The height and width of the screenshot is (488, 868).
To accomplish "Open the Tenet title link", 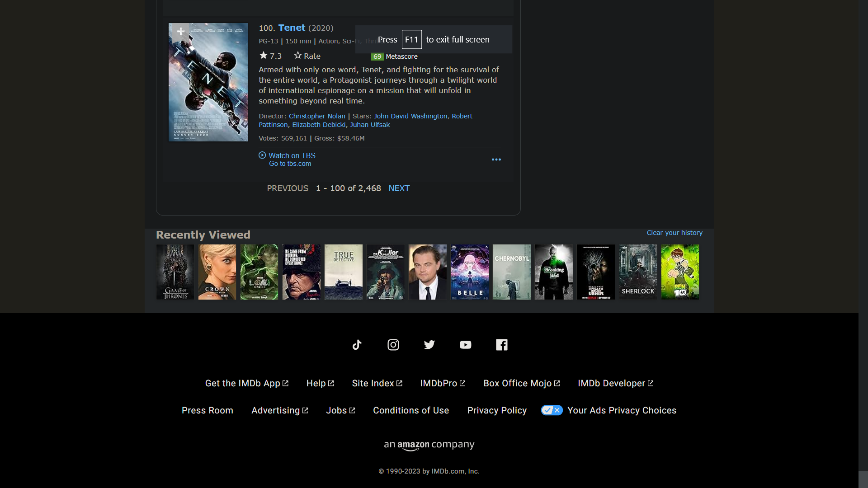I will (292, 28).
